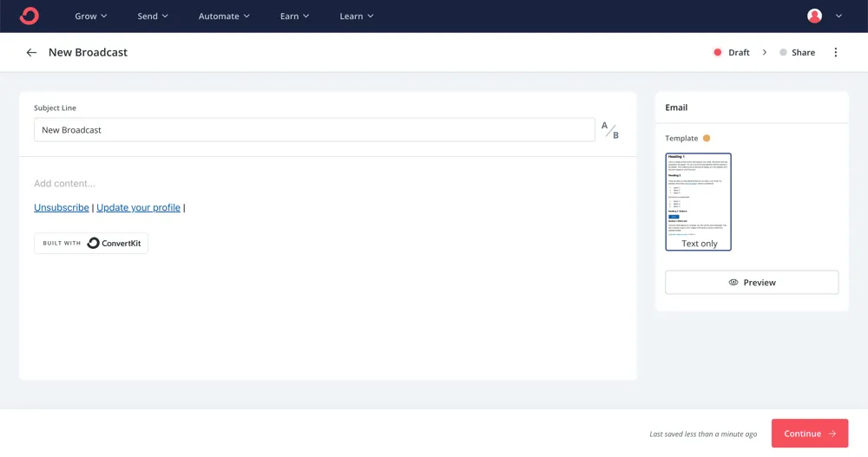
Task: Select the Draft step indicator
Action: [x=731, y=53]
